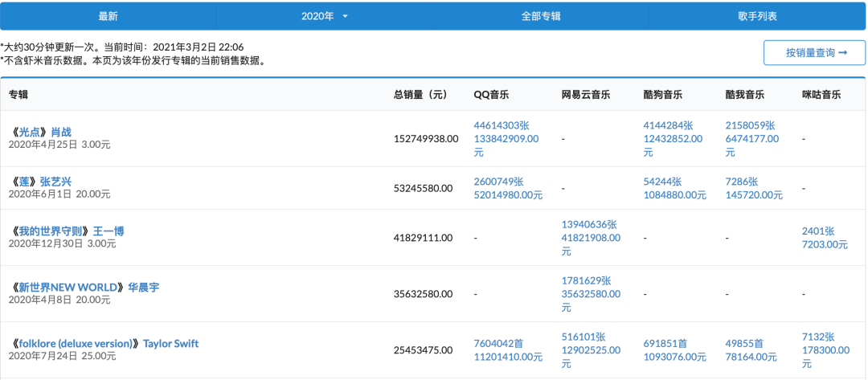Click 网易云音乐 sales 516101张 for folklore
868x380 pixels.
click(583, 337)
